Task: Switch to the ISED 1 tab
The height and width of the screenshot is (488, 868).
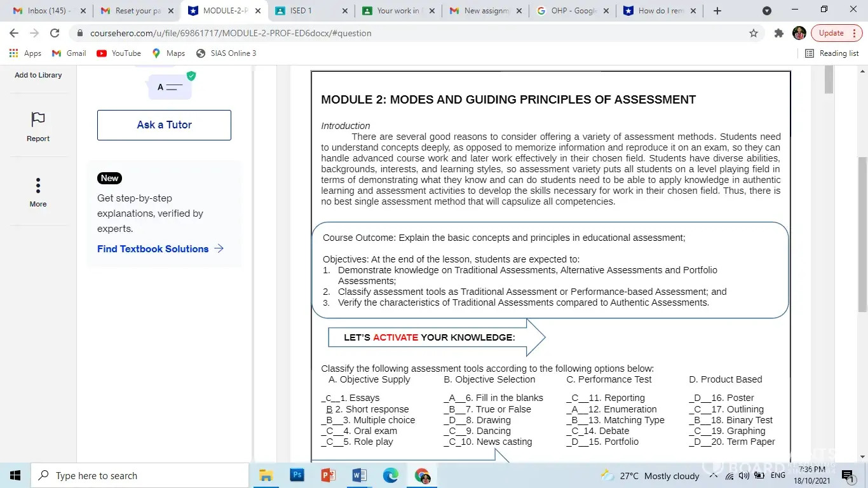Action: [311, 11]
